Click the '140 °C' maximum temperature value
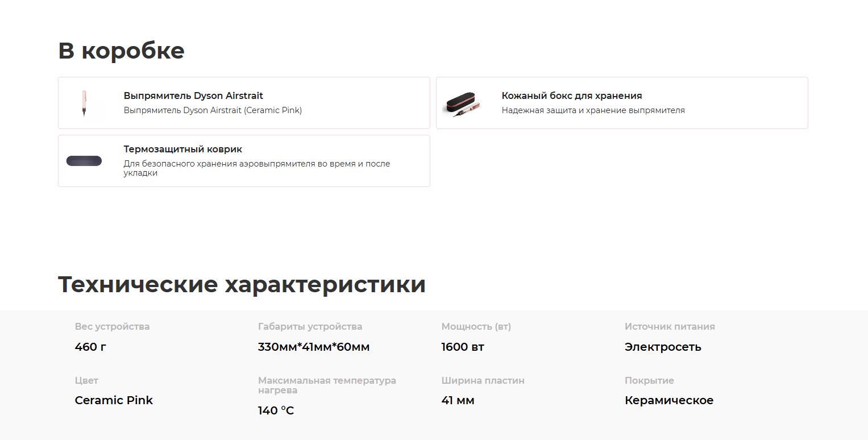The image size is (868, 440). 276,410
